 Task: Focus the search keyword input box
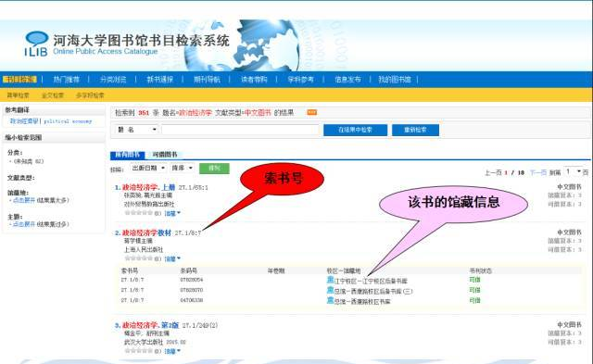tap(240, 130)
